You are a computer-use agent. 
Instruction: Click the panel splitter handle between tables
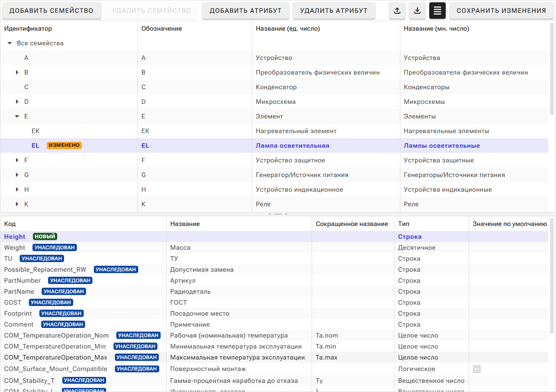(x=278, y=214)
